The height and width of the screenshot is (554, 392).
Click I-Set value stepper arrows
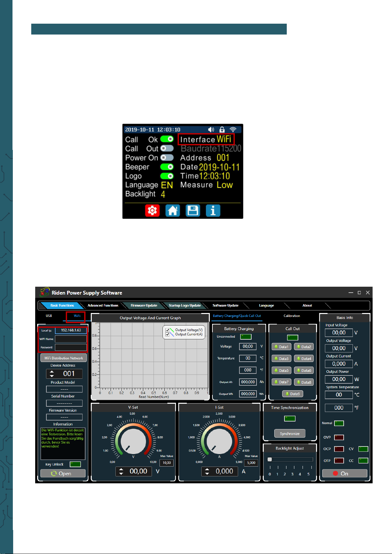207,471
